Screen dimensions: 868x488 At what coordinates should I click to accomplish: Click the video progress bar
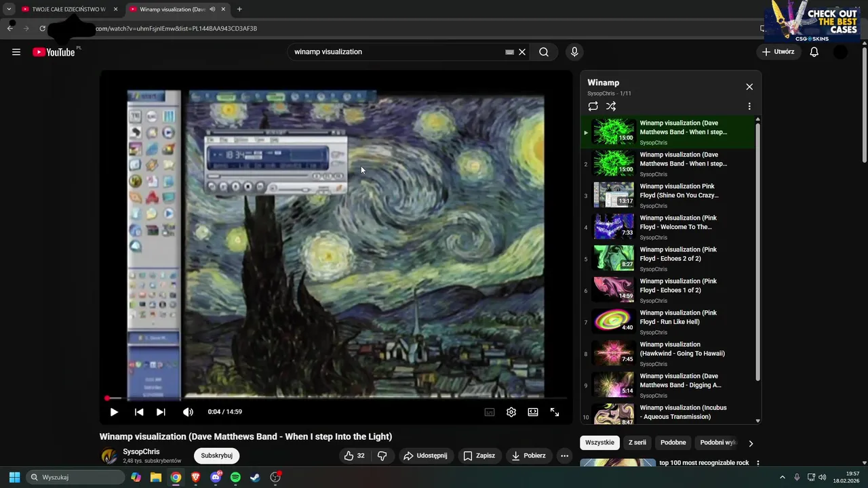click(336, 399)
